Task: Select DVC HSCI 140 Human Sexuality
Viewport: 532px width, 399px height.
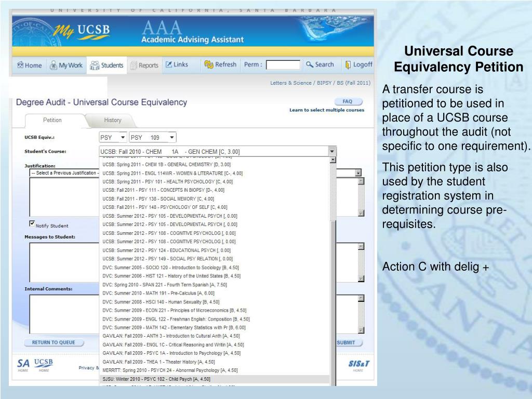Action: (x=215, y=302)
